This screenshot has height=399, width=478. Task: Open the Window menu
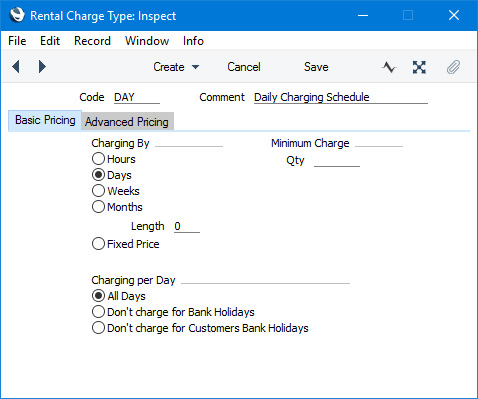147,41
